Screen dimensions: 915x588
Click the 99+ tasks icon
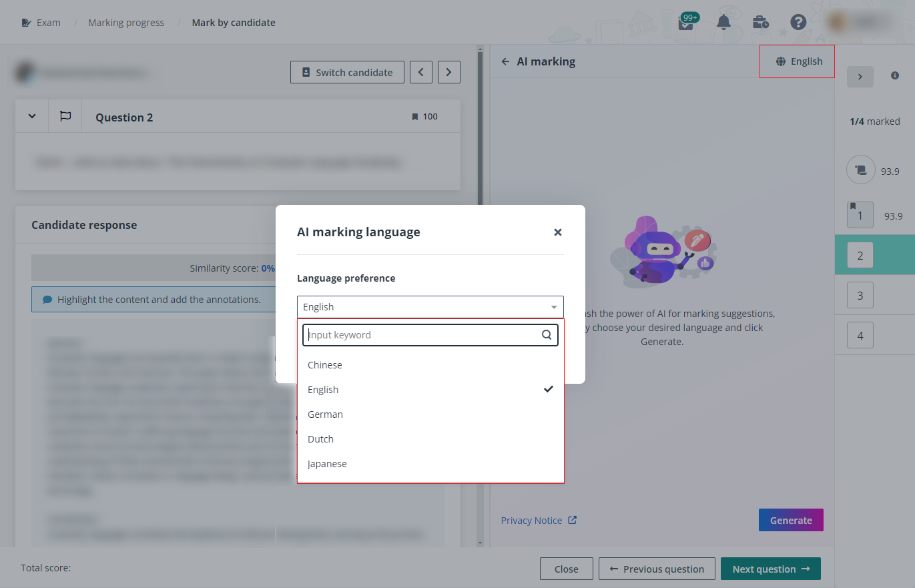[x=685, y=22]
